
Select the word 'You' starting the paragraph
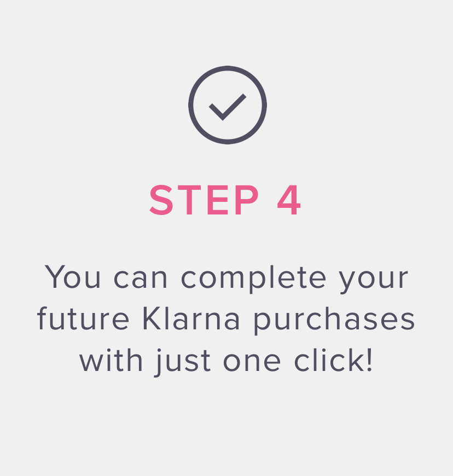[x=73, y=277]
